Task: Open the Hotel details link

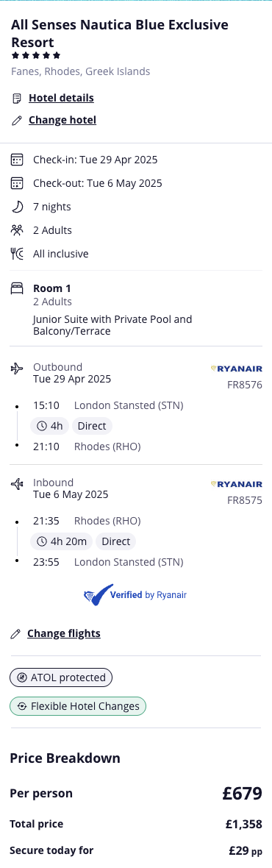Action: pyautogui.click(x=61, y=98)
